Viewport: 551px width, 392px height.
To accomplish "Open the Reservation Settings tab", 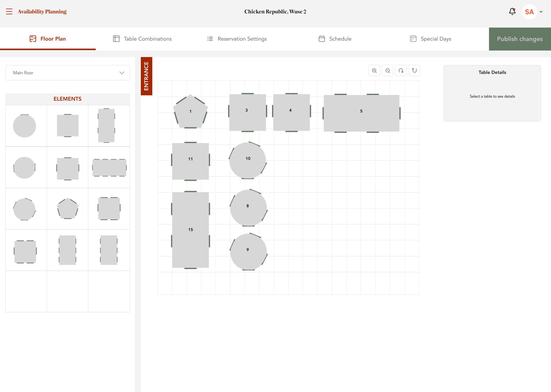I will 237,39.
